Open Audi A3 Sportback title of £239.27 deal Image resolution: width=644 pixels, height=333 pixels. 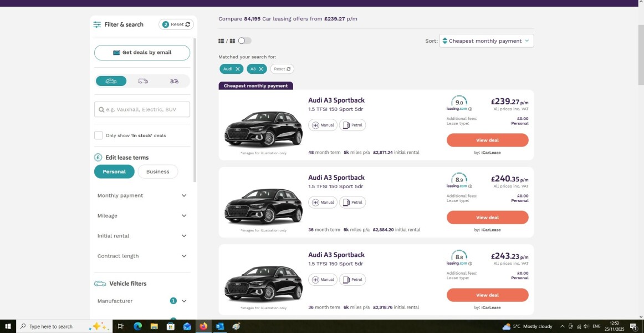(x=336, y=100)
